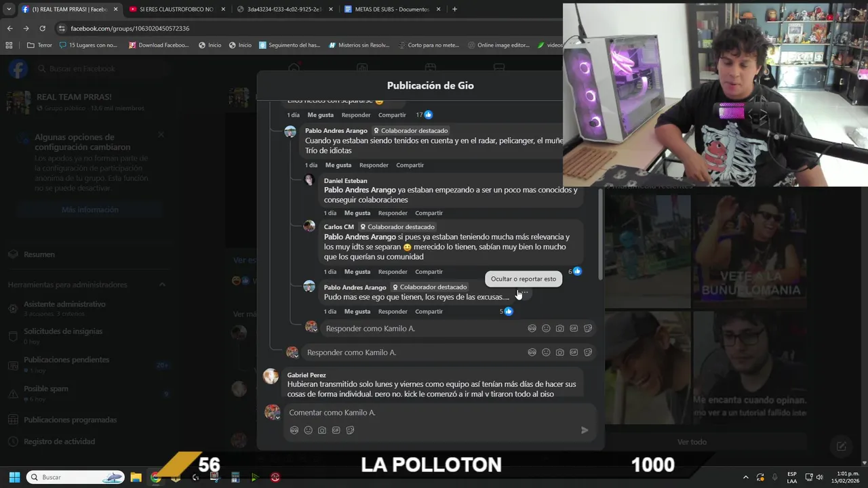Insert avatar sticker in Comentar como Kamilo box
The image size is (868, 488).
pyautogui.click(x=294, y=430)
